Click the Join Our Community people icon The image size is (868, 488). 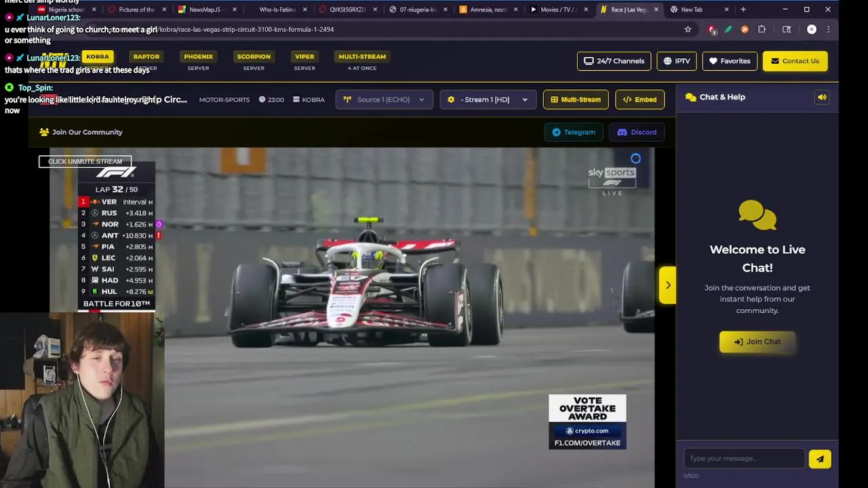44,132
